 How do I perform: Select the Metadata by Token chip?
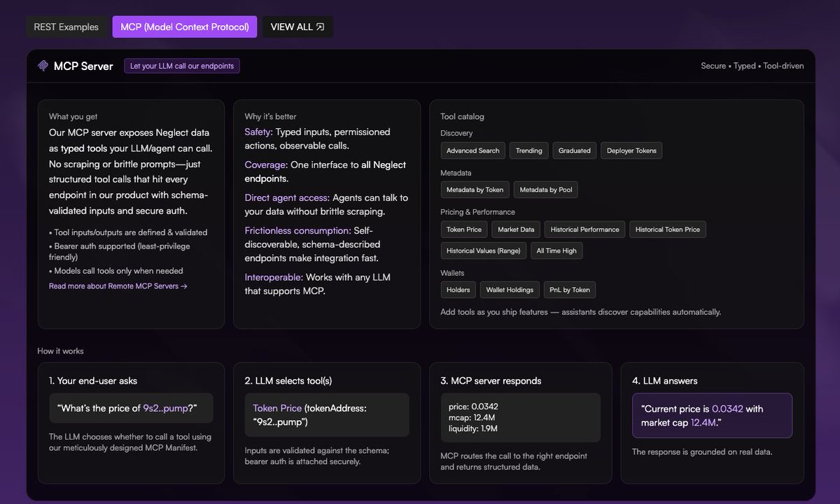point(475,190)
